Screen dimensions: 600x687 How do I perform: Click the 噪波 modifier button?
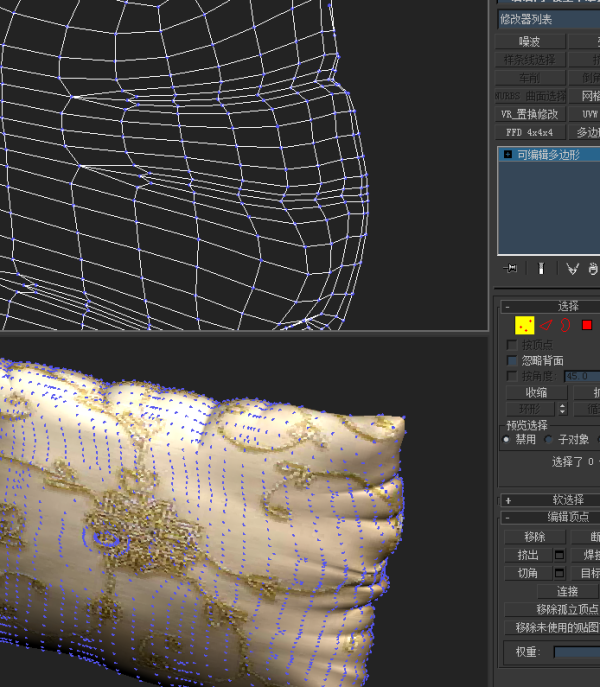tap(530, 42)
